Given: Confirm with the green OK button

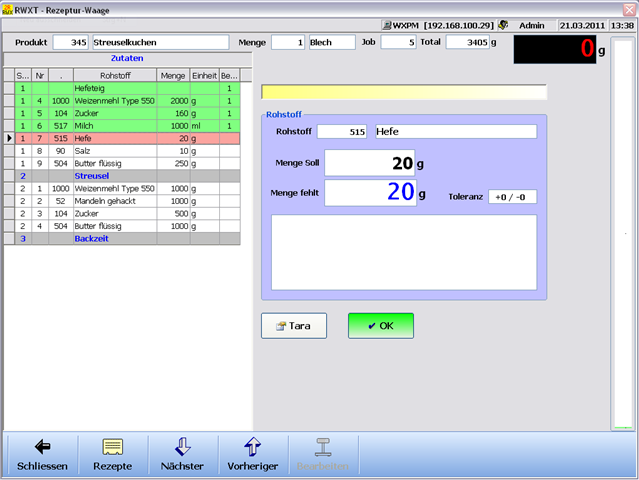Looking at the screenshot, I should click(x=380, y=326).
